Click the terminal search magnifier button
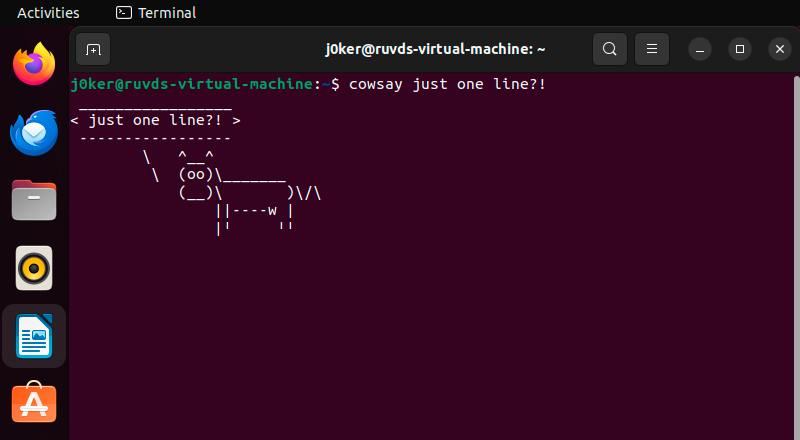 (609, 48)
